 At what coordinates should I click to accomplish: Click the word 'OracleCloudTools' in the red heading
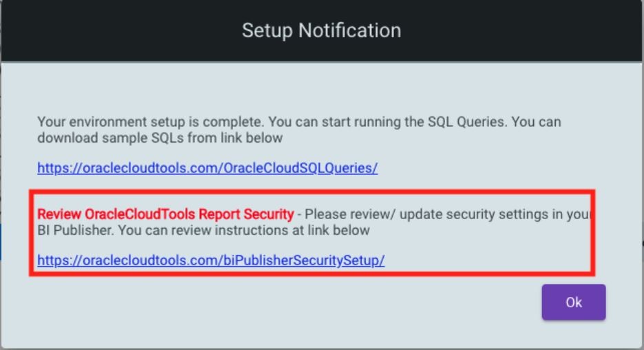tap(140, 214)
